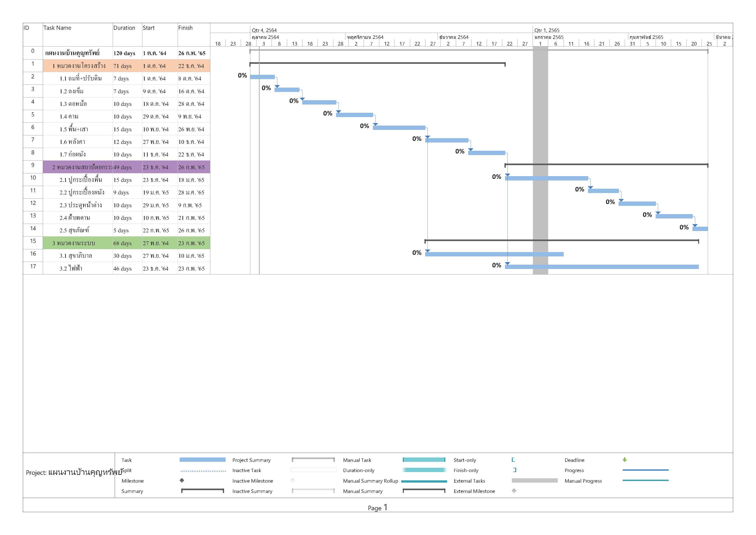This screenshot has width=756, height=535.
Task: Click the Finish-only bracket symbol
Action: point(515,470)
